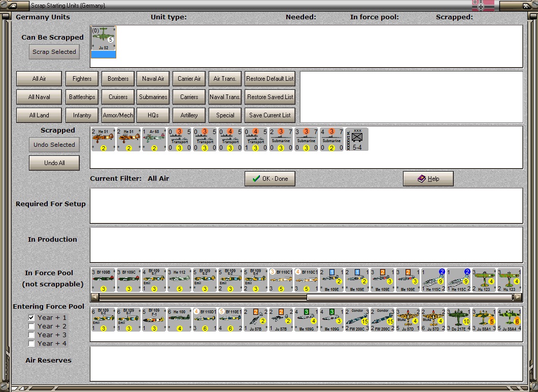Pick the XXXXVI M. 5-4 corps counter
538x392 pixels.
tap(357, 139)
